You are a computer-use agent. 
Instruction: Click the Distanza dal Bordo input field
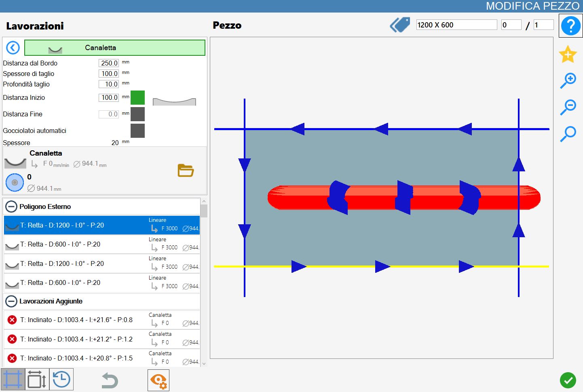coord(109,63)
